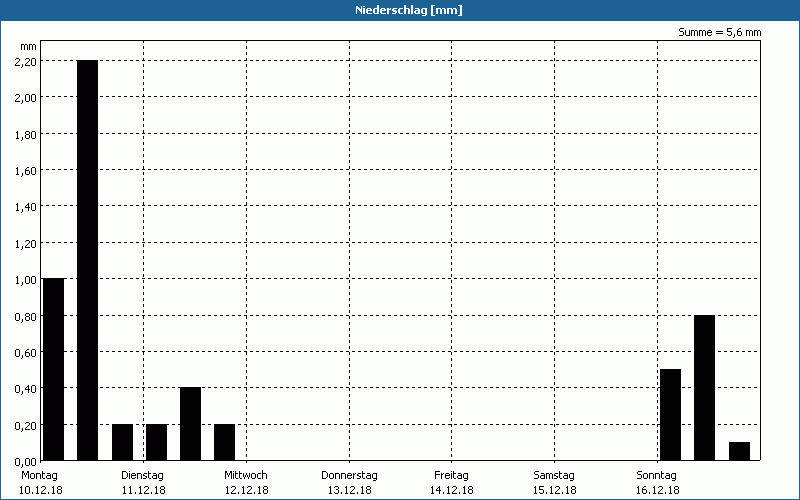Select the Donnerstag day label
The height and width of the screenshot is (500, 800).
[x=349, y=476]
